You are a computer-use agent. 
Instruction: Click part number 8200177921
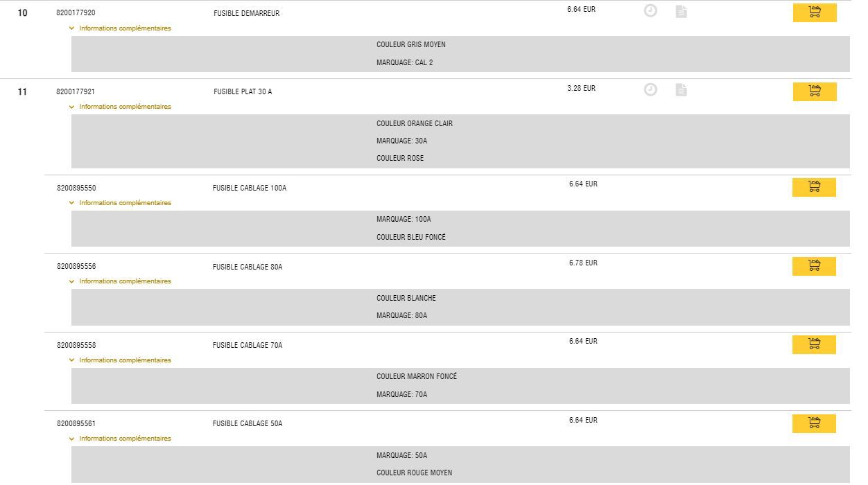pos(76,91)
